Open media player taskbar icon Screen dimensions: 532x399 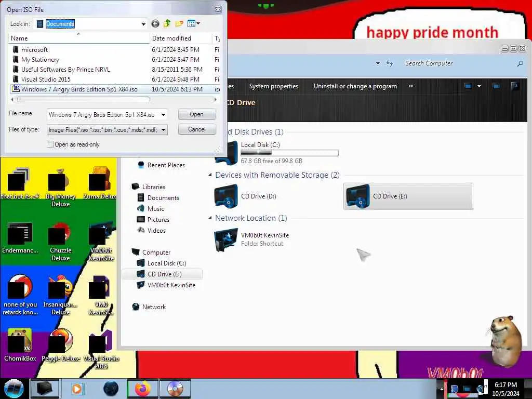[77, 389]
